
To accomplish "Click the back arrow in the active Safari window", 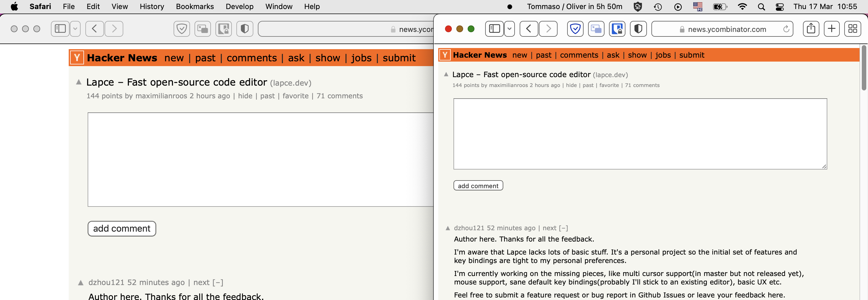I will 528,29.
